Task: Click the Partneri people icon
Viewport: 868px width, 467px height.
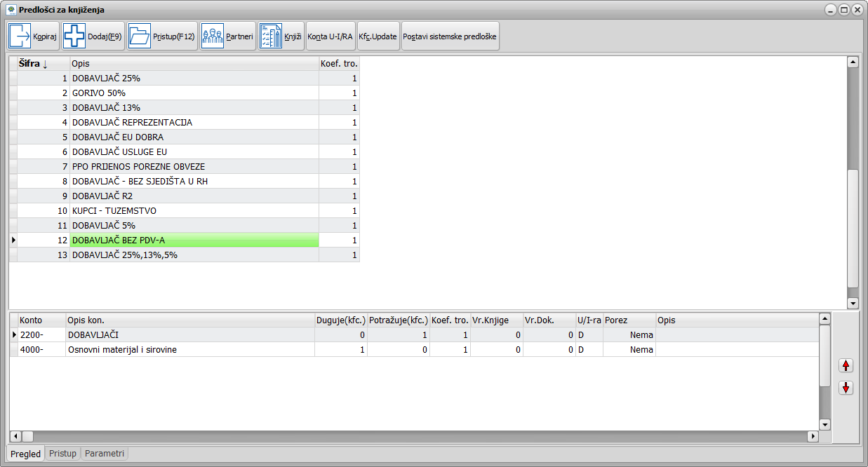Action: (x=213, y=36)
